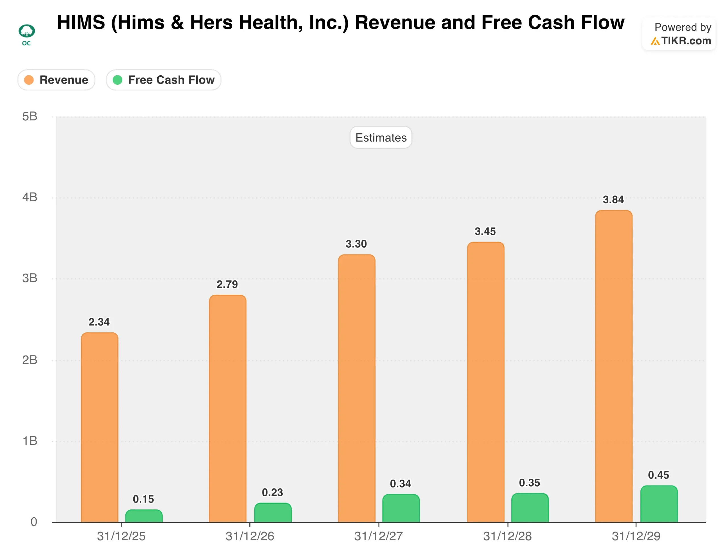The height and width of the screenshot is (560, 728).
Task: Click the 0.23 free cash flow bar
Action: [273, 513]
